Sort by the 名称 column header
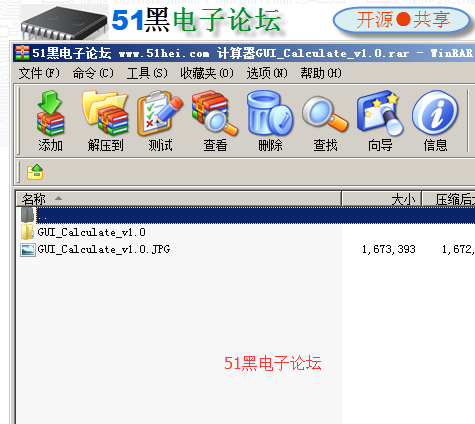This screenshot has width=475, height=424. [x=179, y=199]
